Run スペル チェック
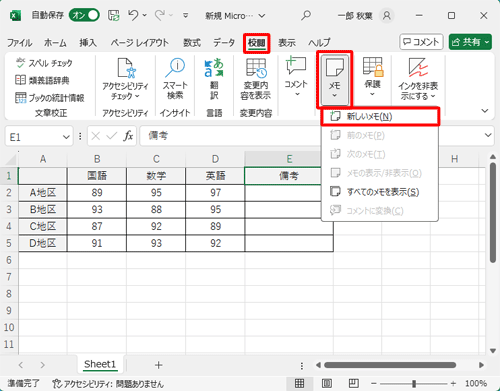The image size is (500, 391). (x=44, y=63)
